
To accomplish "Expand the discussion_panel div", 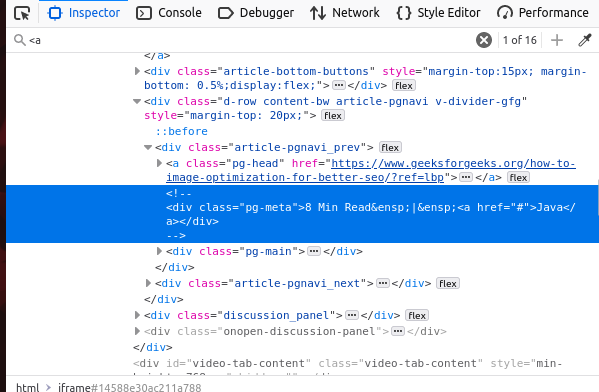I will pos(137,315).
